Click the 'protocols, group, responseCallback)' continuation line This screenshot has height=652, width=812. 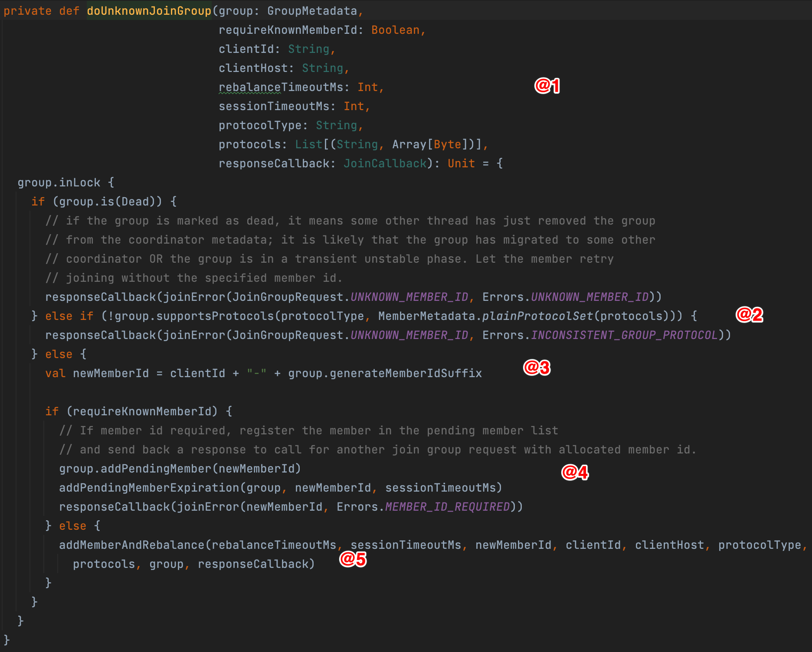click(x=194, y=564)
